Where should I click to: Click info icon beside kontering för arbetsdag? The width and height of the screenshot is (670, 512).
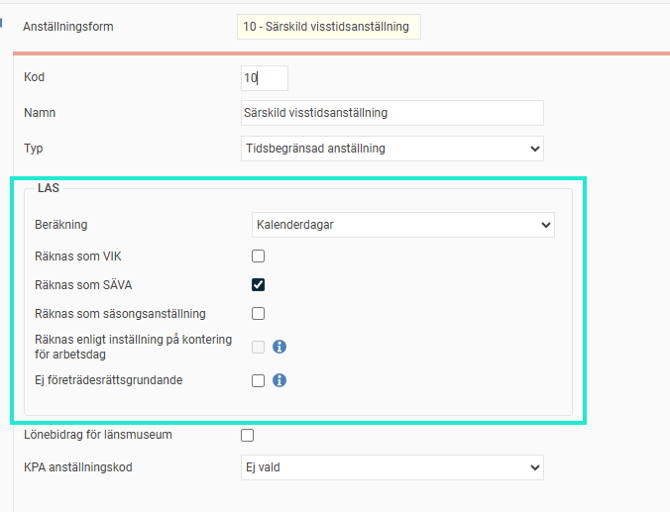point(280,347)
